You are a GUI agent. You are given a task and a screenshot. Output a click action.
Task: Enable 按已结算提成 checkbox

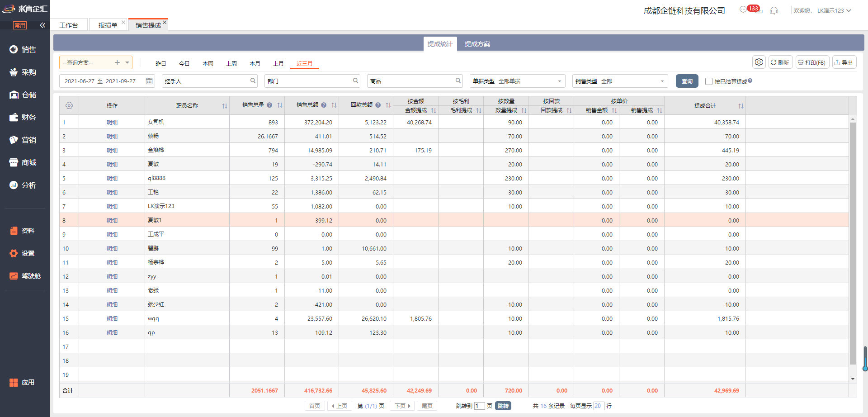(708, 81)
